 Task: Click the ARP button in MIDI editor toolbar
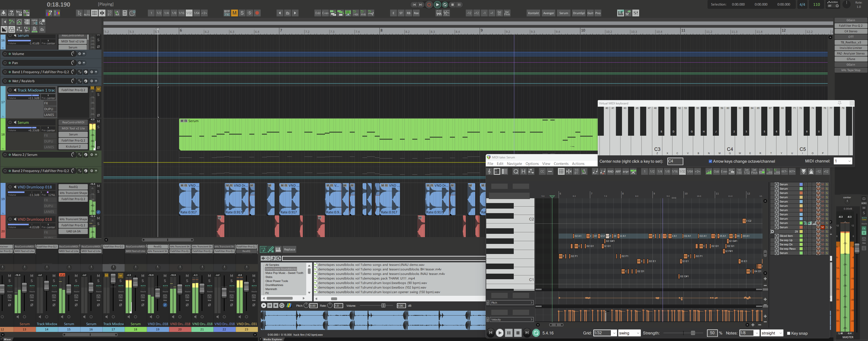coord(618,172)
